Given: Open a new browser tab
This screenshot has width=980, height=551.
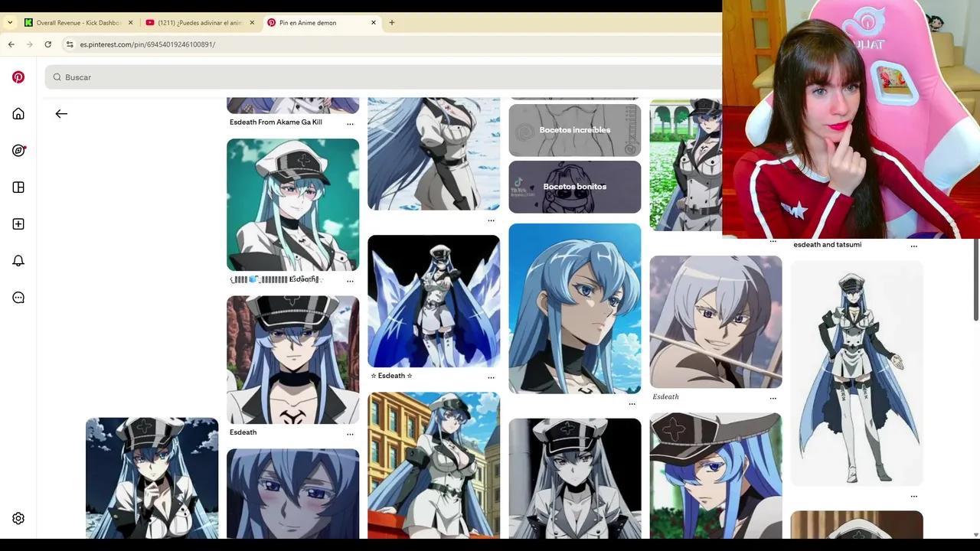Looking at the screenshot, I should (392, 22).
